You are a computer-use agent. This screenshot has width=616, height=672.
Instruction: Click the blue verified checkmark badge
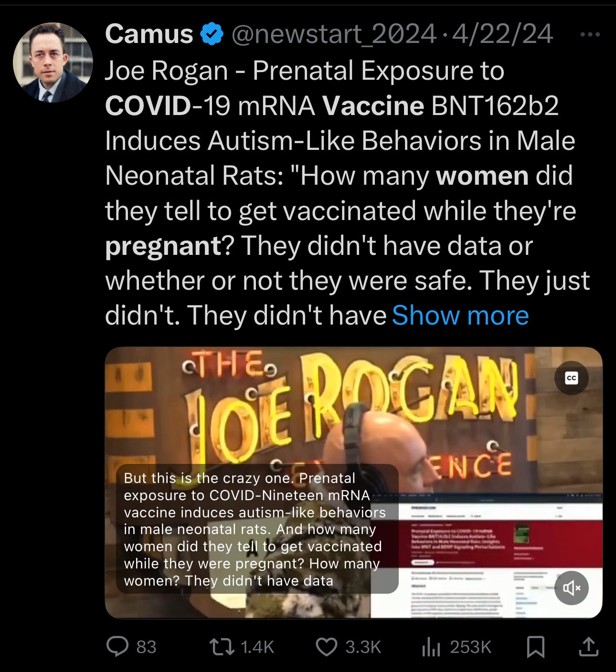coord(212,34)
